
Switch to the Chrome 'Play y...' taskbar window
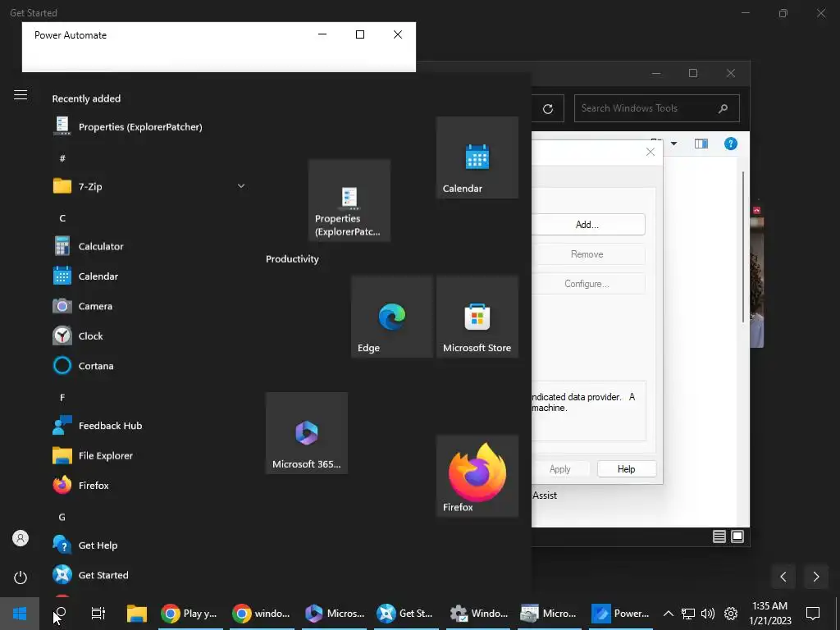point(190,614)
